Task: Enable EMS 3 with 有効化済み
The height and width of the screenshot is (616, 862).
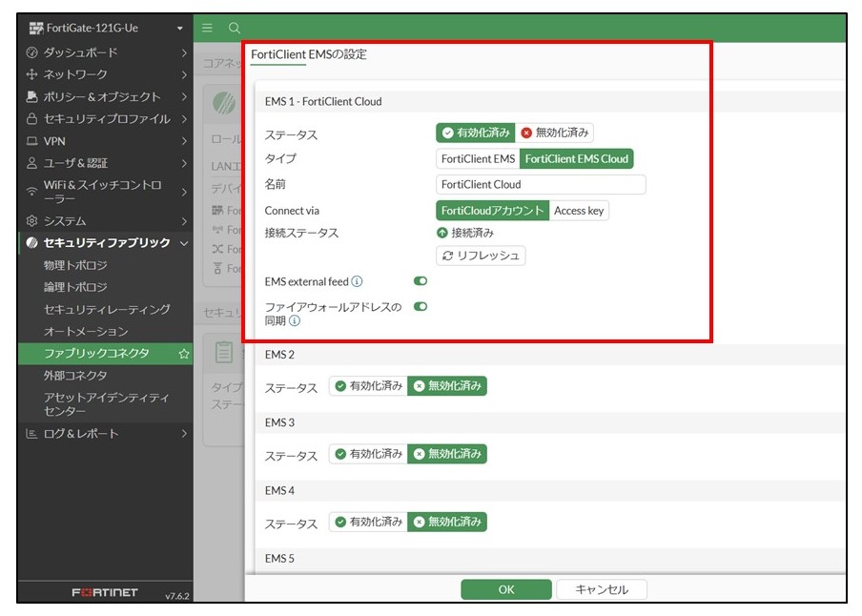Action: click(x=368, y=454)
